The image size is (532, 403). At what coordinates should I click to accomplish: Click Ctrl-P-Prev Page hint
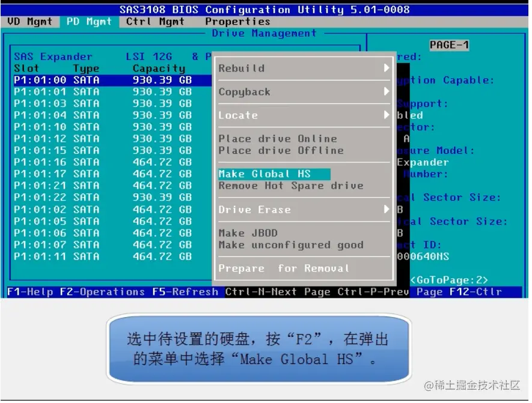[x=390, y=292]
